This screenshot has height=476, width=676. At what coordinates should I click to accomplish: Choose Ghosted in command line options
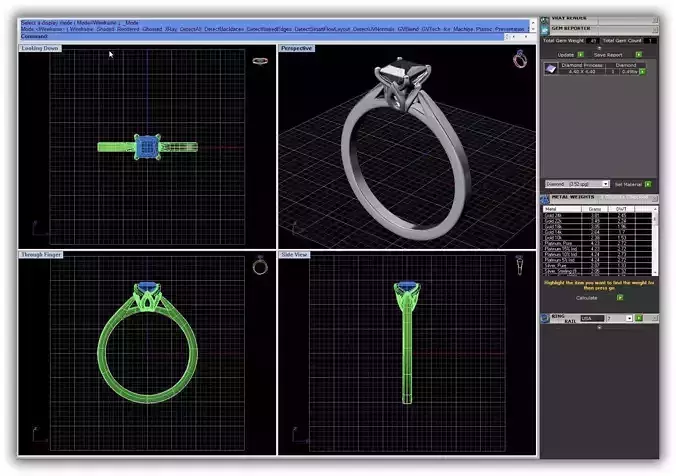coord(152,29)
